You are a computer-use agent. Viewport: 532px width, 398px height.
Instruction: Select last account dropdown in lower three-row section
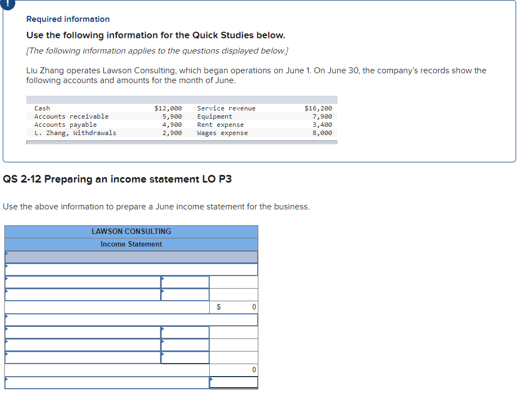coord(83,358)
